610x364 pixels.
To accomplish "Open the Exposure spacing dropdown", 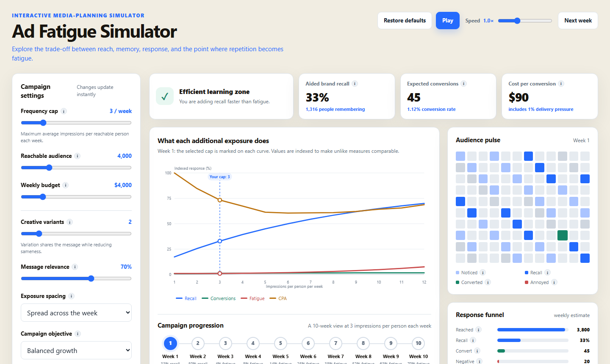I will [x=76, y=313].
